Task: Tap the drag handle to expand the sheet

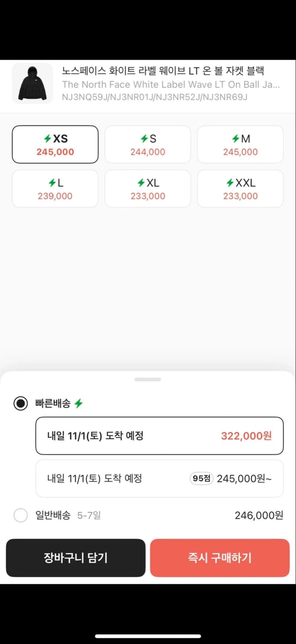Action: tap(148, 379)
